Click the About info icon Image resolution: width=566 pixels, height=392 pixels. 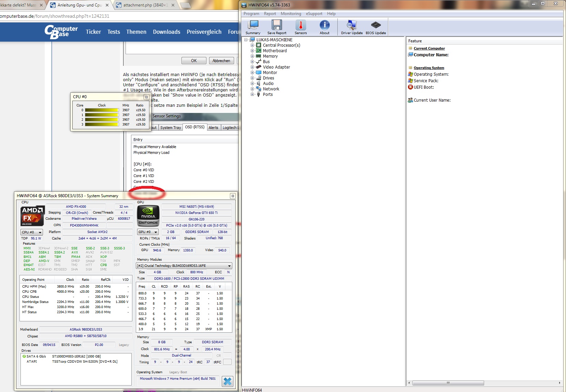[x=324, y=27]
